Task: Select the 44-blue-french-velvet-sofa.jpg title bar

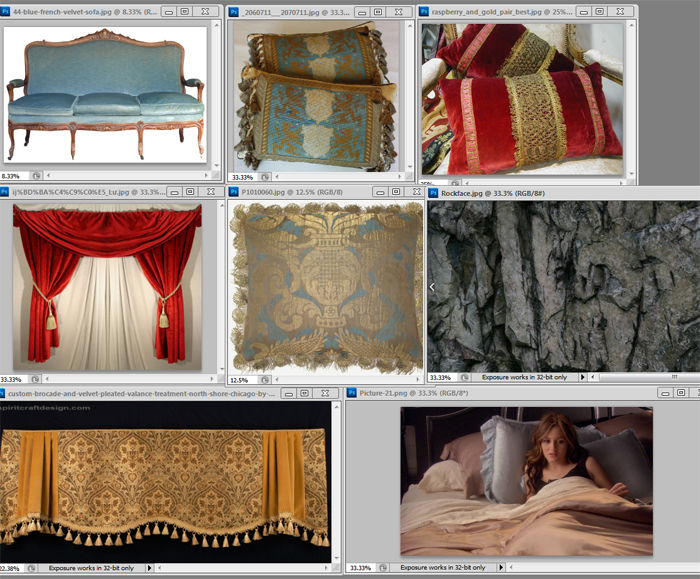Action: [111, 12]
